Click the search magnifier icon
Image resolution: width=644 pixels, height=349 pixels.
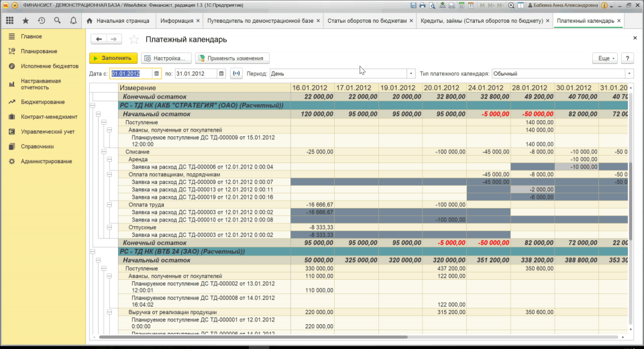(x=56, y=21)
